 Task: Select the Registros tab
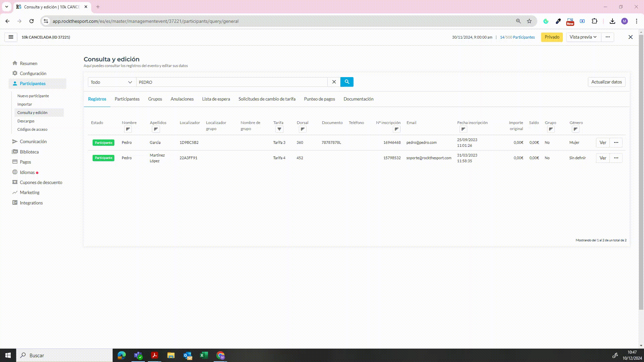click(x=97, y=99)
